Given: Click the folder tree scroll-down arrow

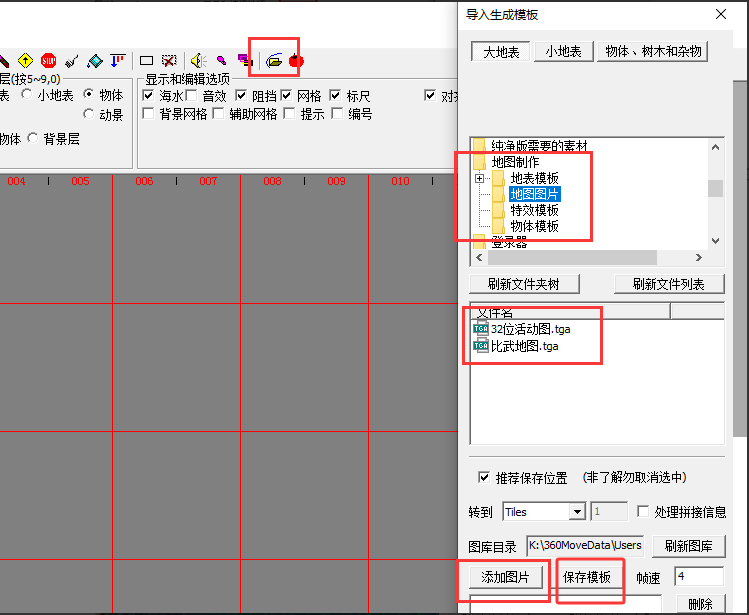Looking at the screenshot, I should (715, 241).
